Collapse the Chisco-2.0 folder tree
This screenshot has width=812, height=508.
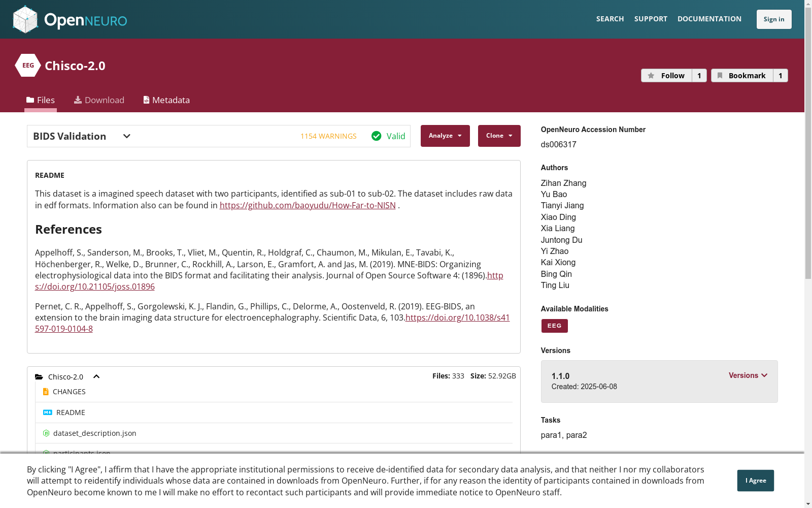pyautogui.click(x=96, y=376)
